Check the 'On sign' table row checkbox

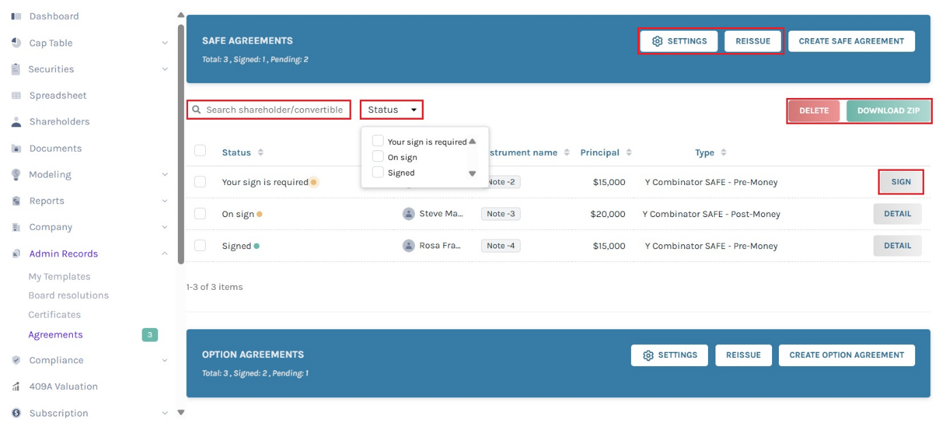tap(200, 213)
